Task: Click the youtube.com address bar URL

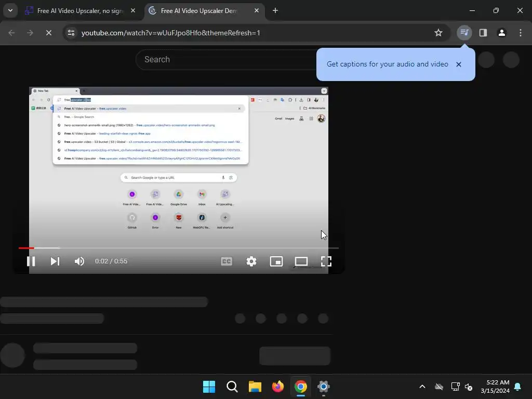Action: click(x=170, y=33)
